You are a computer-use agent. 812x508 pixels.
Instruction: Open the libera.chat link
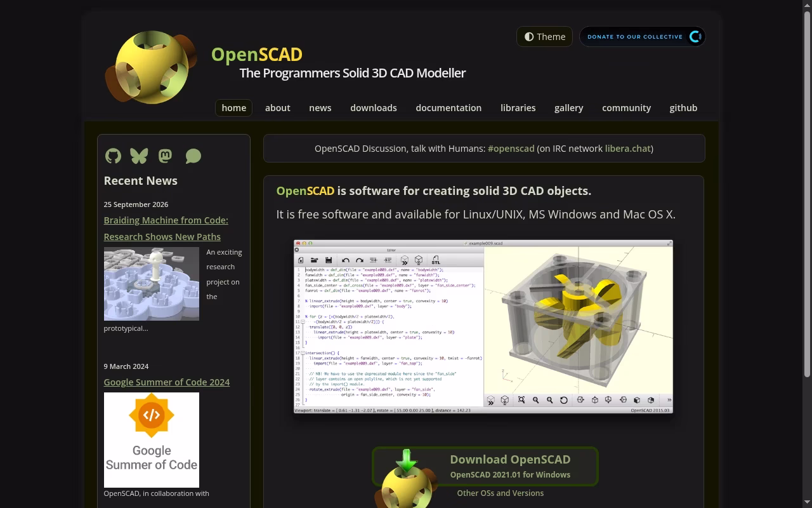[627, 149]
